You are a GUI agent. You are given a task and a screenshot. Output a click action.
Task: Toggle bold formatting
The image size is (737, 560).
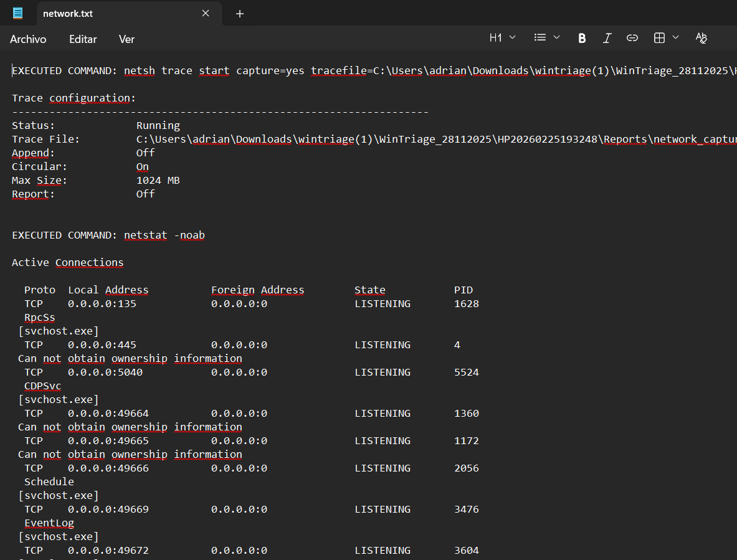point(582,38)
